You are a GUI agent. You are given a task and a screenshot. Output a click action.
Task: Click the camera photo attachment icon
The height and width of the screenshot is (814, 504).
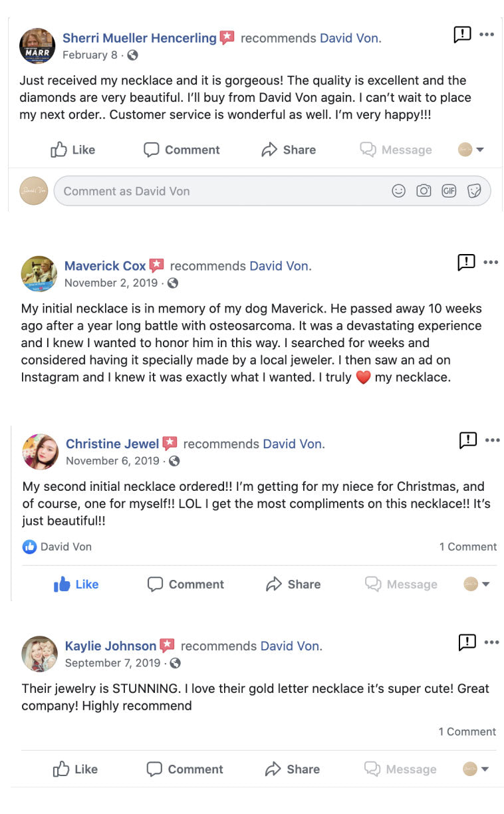424,192
